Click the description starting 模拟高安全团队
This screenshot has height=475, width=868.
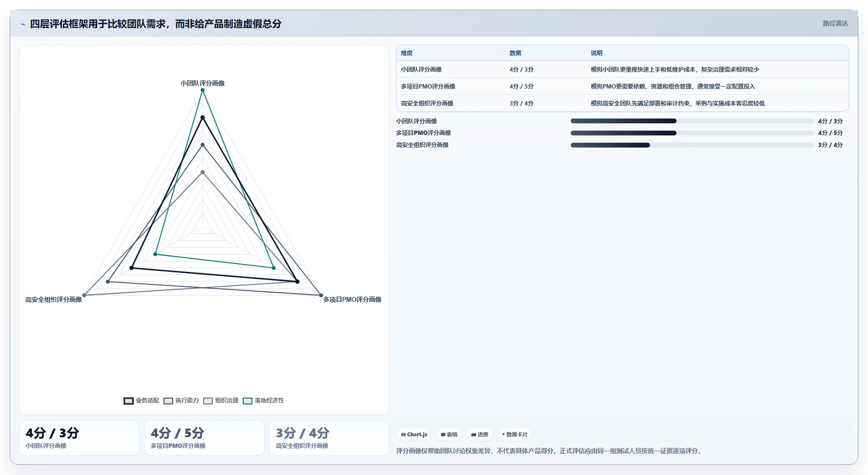(677, 104)
